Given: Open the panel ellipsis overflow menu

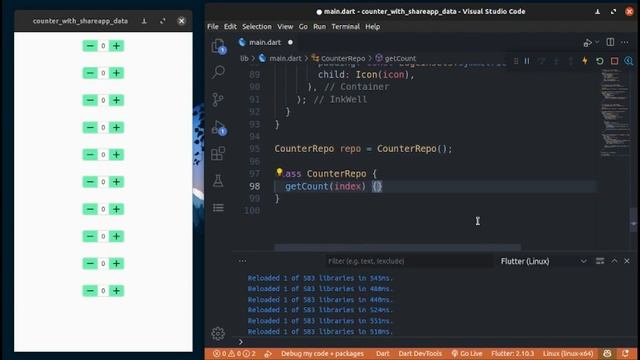Looking at the screenshot, I should pyautogui.click(x=242, y=261).
